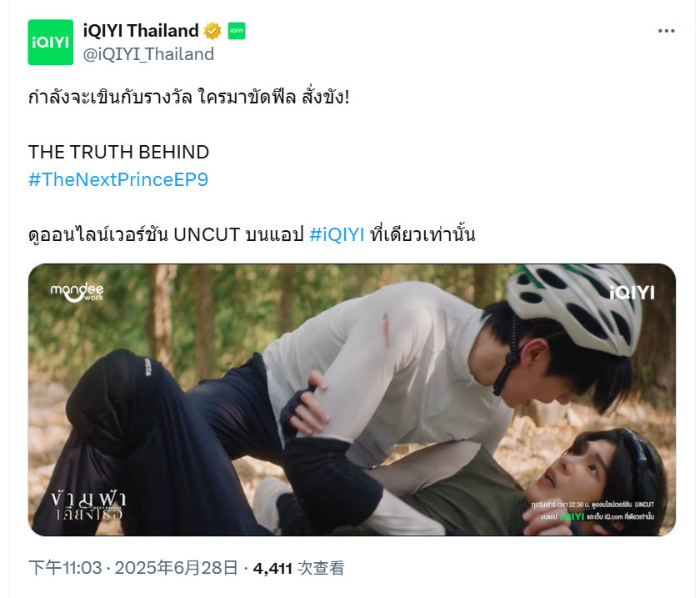Open the attached cycling scene image
700x598 pixels.
[x=352, y=400]
